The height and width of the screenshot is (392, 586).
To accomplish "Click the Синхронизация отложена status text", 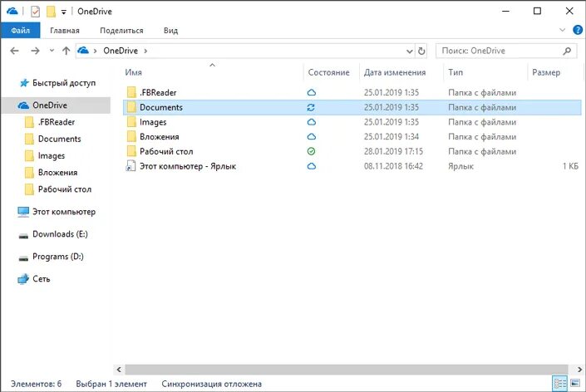I will click(x=211, y=385).
